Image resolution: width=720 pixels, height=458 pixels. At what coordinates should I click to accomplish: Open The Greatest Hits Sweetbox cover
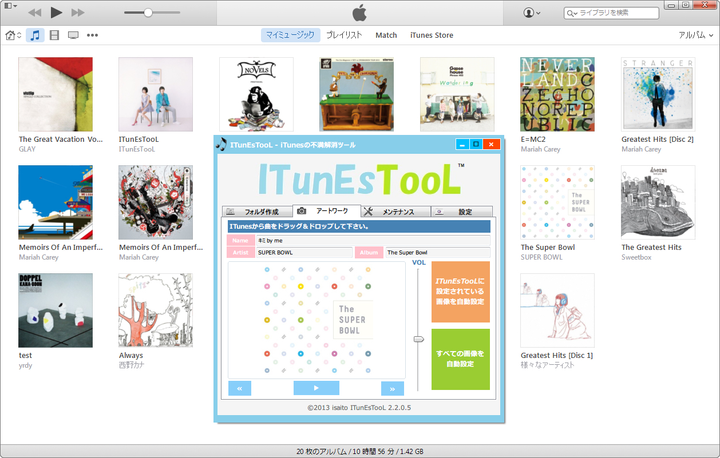tap(658, 203)
